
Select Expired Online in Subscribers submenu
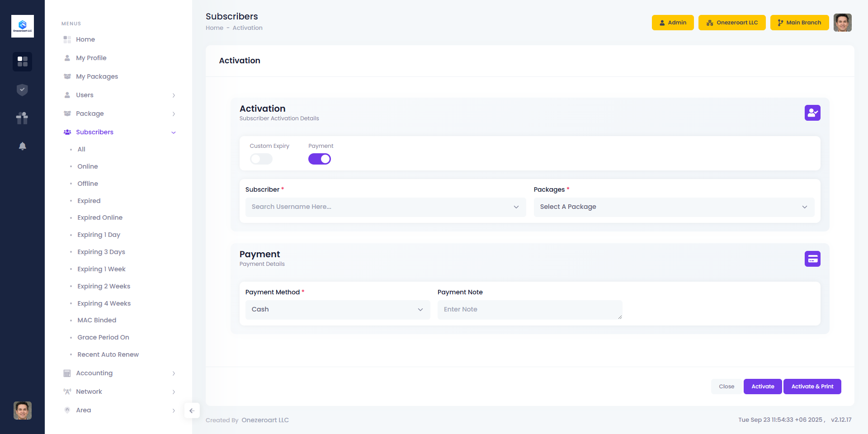pos(100,217)
